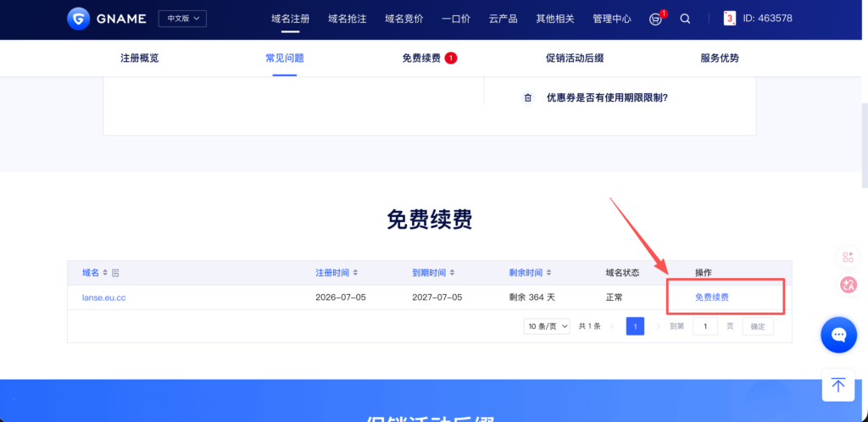Viewport: 868px width, 422px height.
Task: Click the 操作 column header
Action: click(x=704, y=273)
